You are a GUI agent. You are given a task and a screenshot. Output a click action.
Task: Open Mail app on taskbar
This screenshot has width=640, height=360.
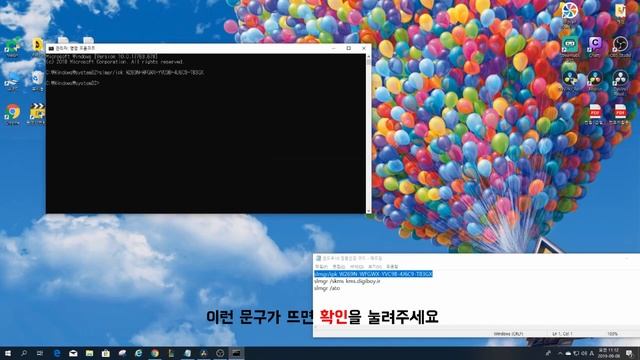click(73, 353)
